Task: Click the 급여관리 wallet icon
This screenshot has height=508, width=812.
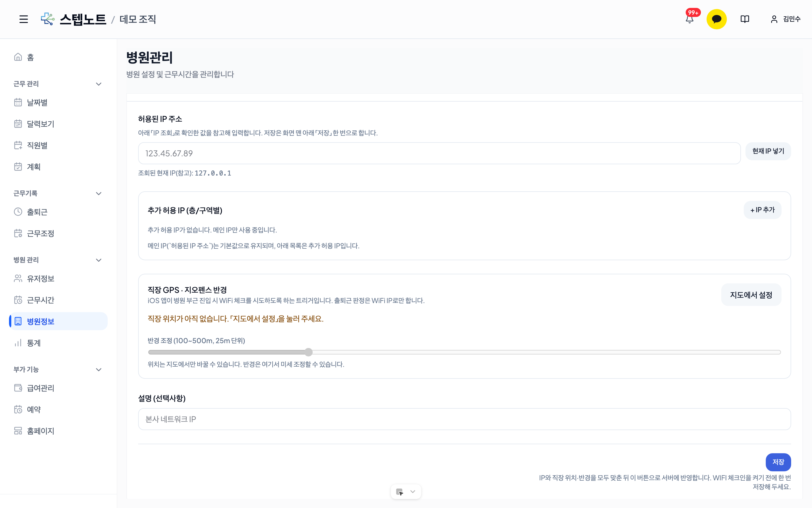Action: click(18, 388)
